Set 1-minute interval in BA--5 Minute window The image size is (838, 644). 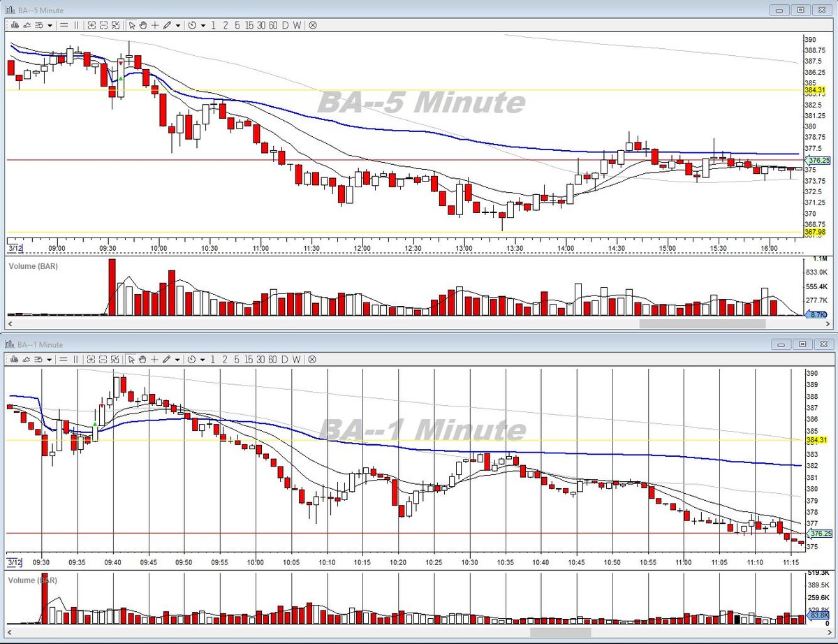213,25
